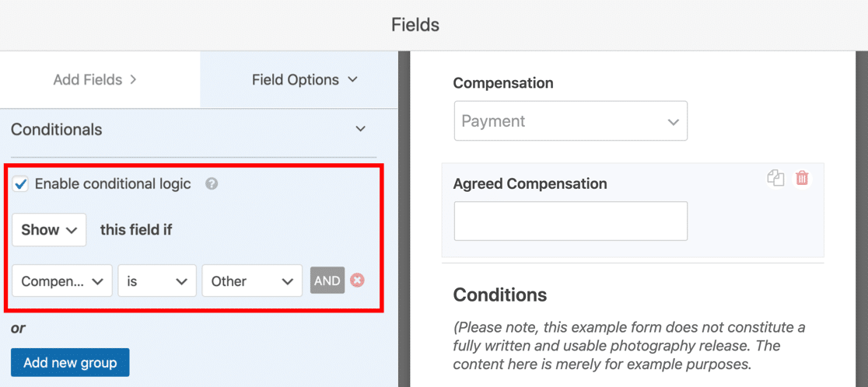Open the Payment dropdown in preview
The height and width of the screenshot is (387, 868).
tap(570, 121)
